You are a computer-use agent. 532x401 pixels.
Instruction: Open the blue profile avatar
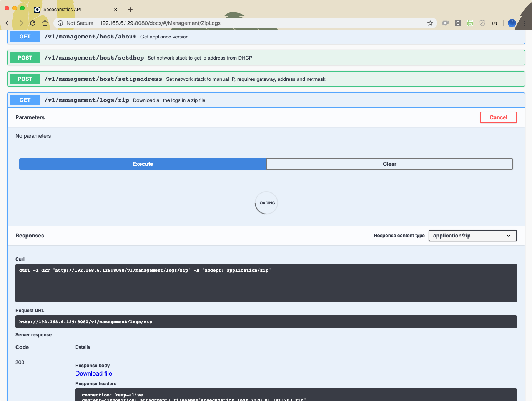(512, 23)
